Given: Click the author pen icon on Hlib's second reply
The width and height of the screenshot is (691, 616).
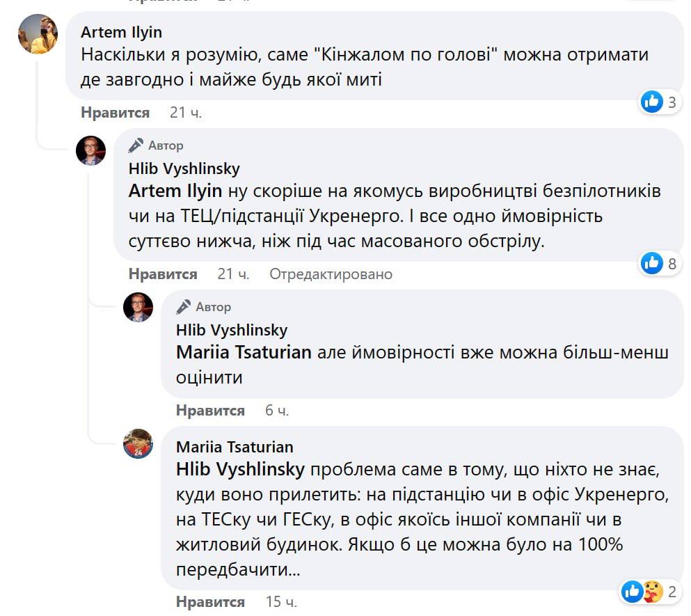Looking at the screenshot, I should tap(184, 307).
